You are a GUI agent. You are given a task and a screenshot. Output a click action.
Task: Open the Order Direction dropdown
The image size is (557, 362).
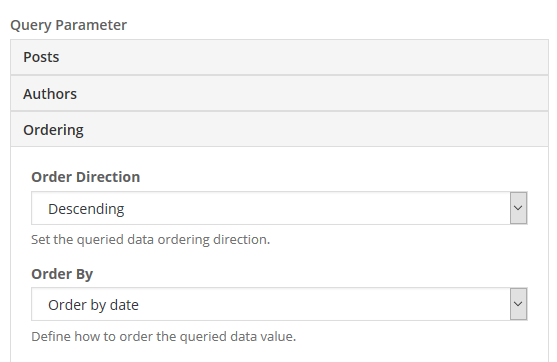tap(279, 208)
